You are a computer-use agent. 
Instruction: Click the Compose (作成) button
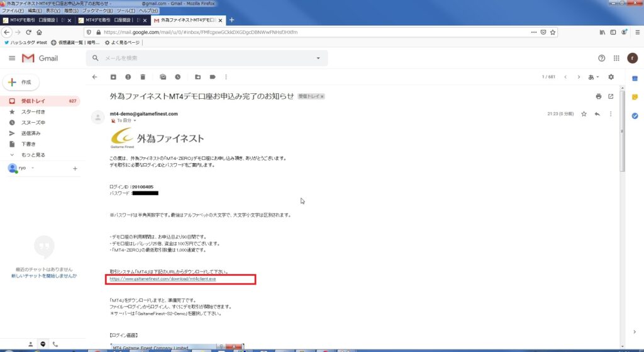pyautogui.click(x=21, y=82)
